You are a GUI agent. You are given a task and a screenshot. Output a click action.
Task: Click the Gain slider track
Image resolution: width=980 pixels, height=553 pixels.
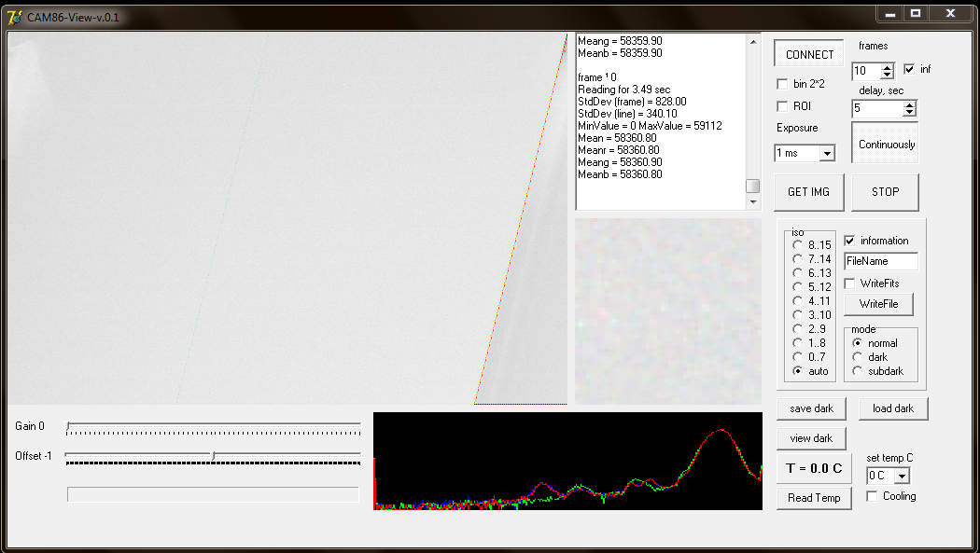[214, 425]
